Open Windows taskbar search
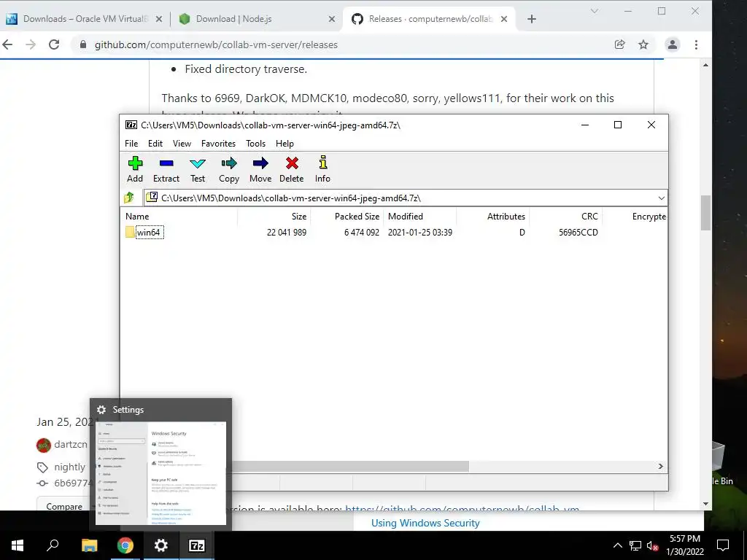Screen dimensions: 747x560 pos(53,545)
